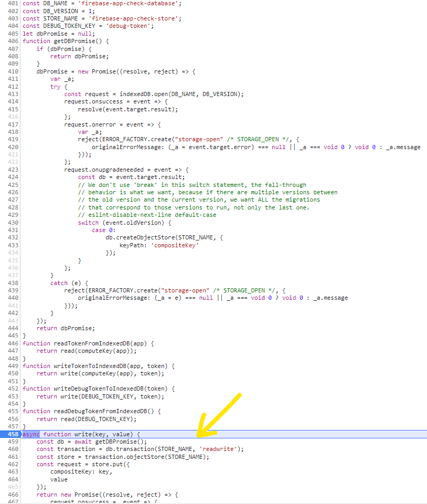The width and height of the screenshot is (427, 504).
Task: Click 'readDebugTokenFromIndexedDB' function name
Action: click(101, 412)
